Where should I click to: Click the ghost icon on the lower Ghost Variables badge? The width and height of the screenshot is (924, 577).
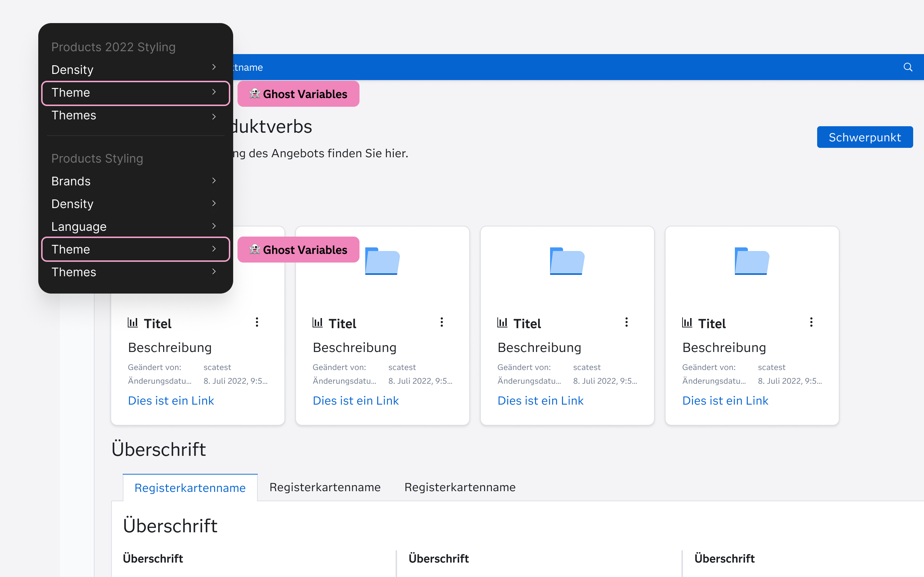point(255,250)
